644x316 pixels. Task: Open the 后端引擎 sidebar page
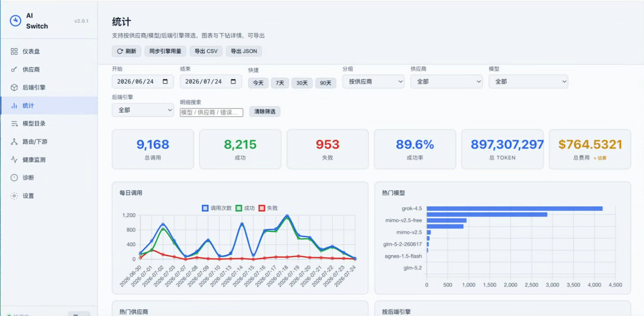pyautogui.click(x=49, y=88)
